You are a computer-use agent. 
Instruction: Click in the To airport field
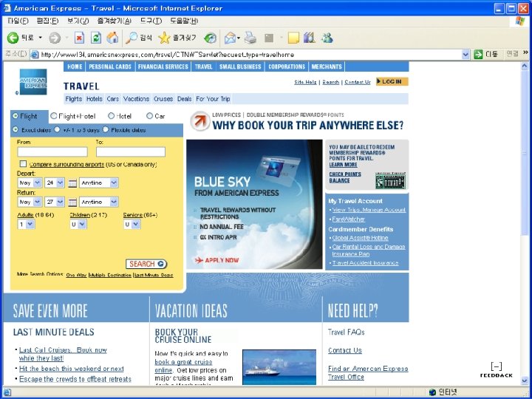[131, 151]
